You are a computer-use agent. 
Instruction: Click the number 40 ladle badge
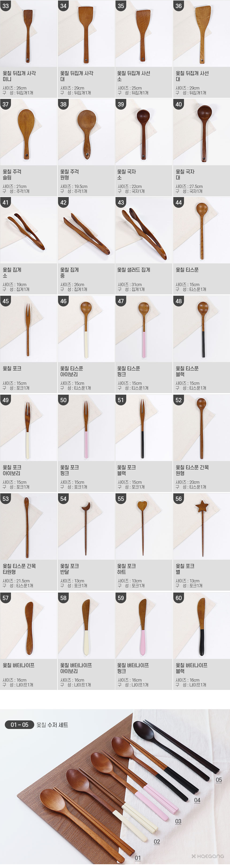178,104
